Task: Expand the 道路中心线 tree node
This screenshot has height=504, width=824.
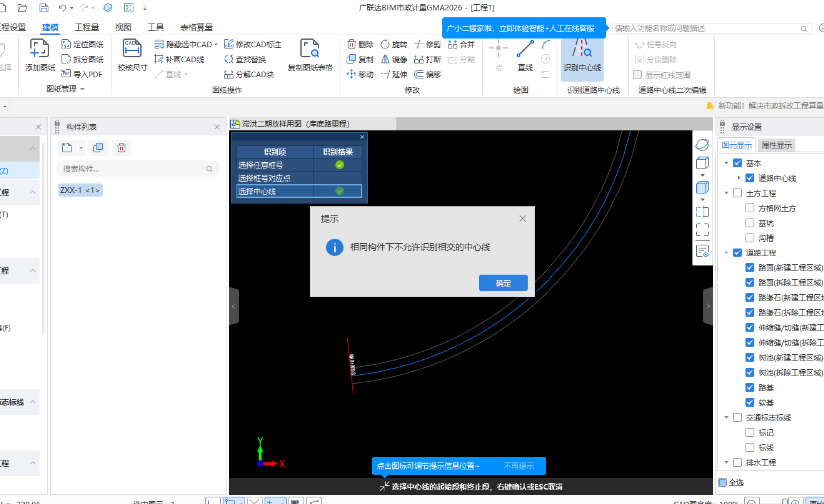Action: coord(739,178)
